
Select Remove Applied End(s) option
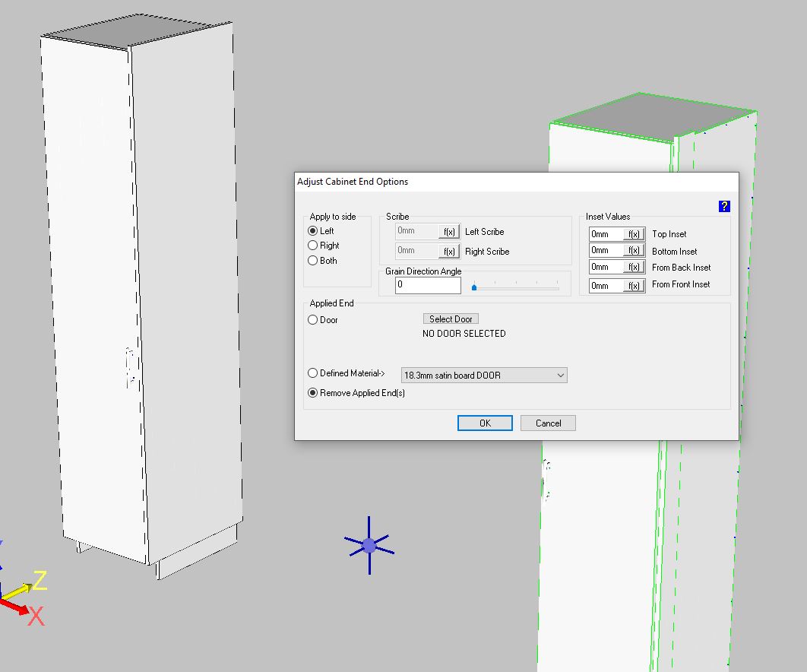tap(313, 393)
